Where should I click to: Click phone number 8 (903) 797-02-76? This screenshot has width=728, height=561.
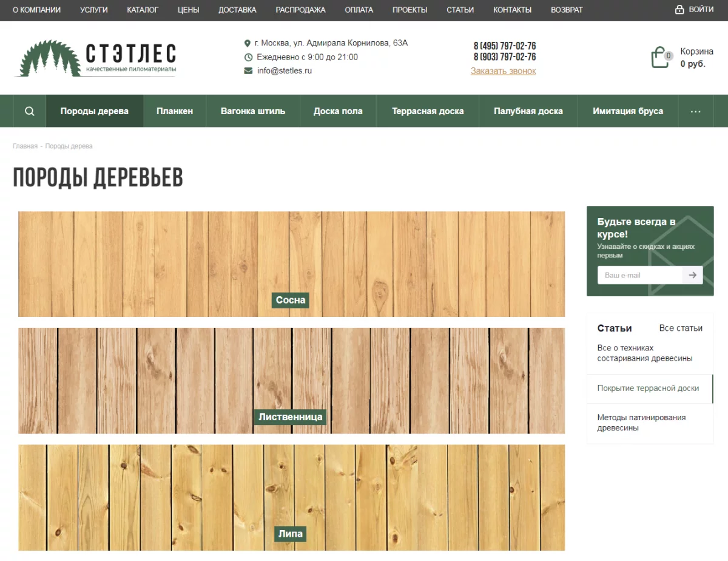coord(505,57)
